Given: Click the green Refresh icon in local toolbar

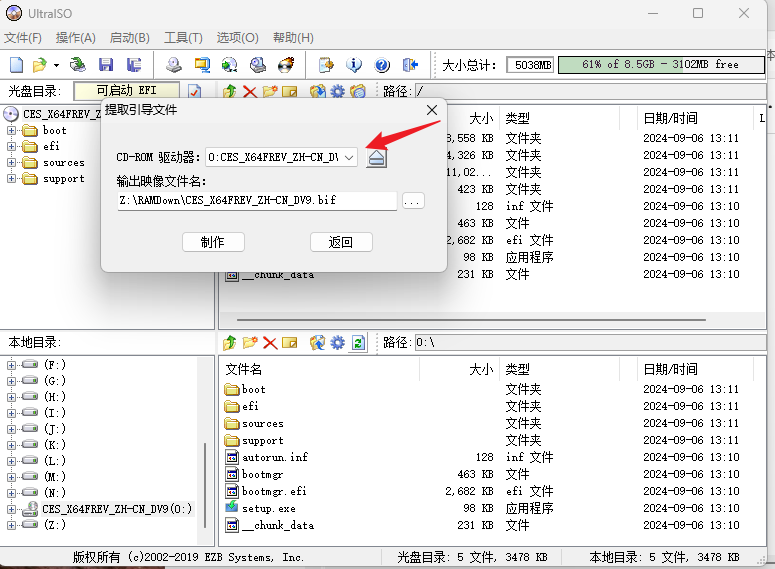Looking at the screenshot, I should tap(359, 342).
